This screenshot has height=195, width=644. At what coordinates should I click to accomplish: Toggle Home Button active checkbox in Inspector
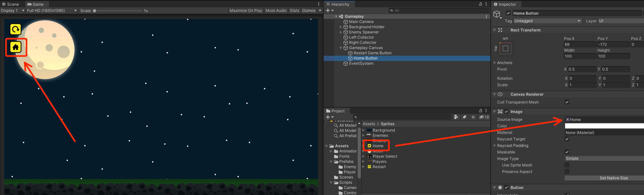508,13
